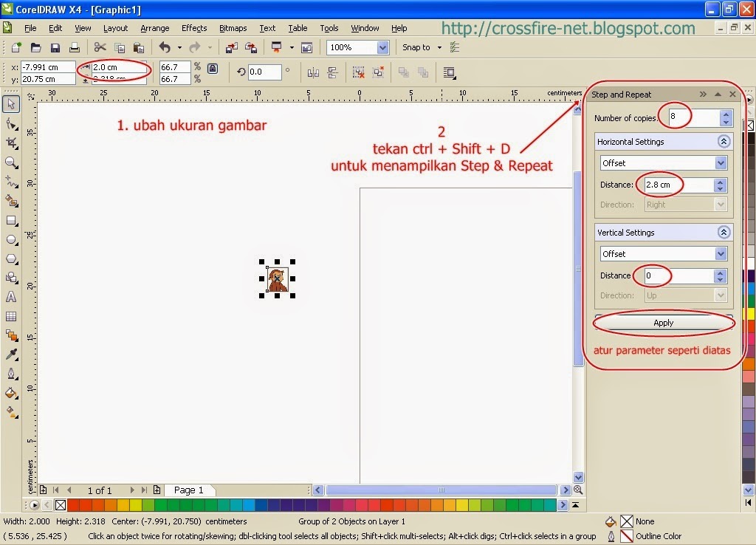Viewport: 756px width, 545px height.
Task: Select the Ellipse tool
Action: pos(11,240)
